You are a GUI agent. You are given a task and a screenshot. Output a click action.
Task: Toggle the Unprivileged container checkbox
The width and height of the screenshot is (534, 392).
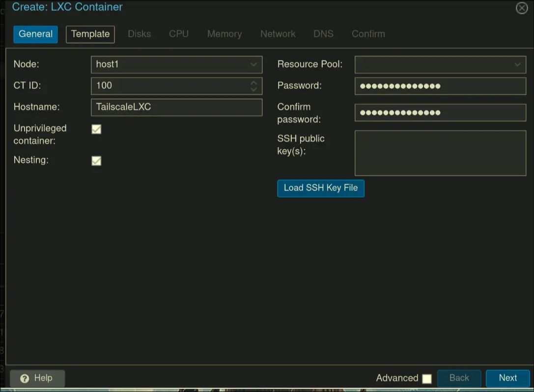click(x=96, y=129)
